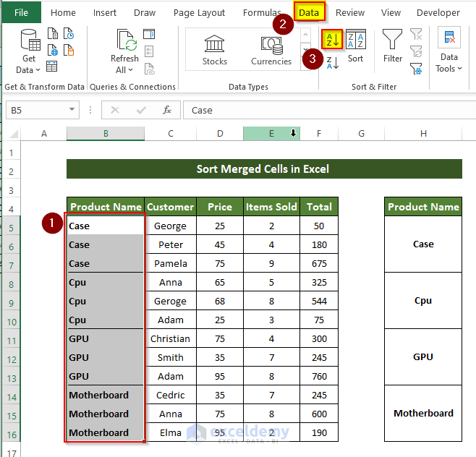This screenshot has width=476, height=457.
Task: Expand the Refresh All dropdown arrow
Action: [x=130, y=70]
